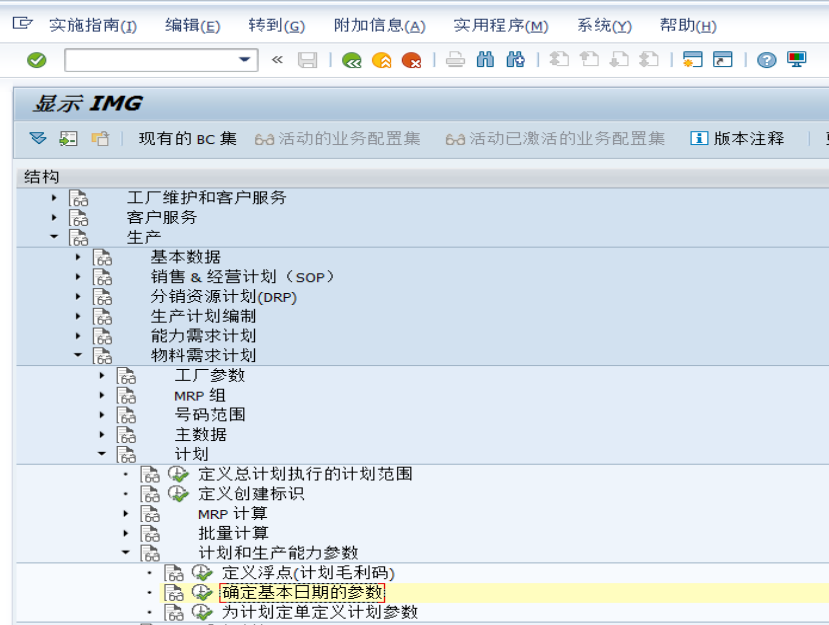Image resolution: width=829 pixels, height=625 pixels.
Task: Expand the 基本数据 node
Action: click(78, 257)
